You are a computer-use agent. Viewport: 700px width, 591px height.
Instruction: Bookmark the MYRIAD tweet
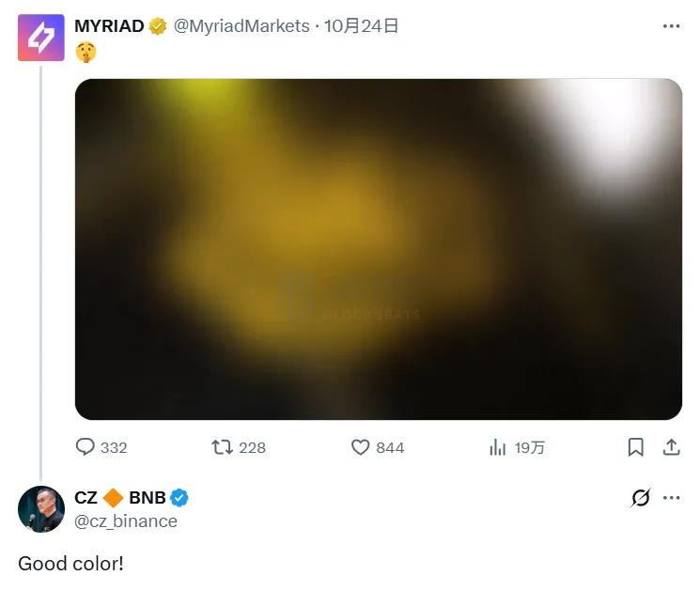pos(636,447)
